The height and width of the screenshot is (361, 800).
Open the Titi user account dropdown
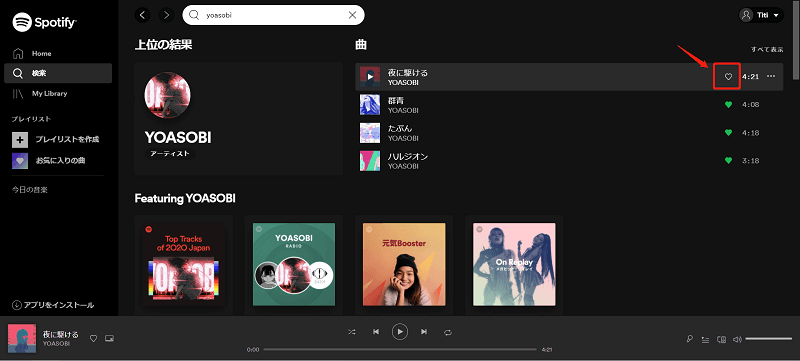pos(761,15)
